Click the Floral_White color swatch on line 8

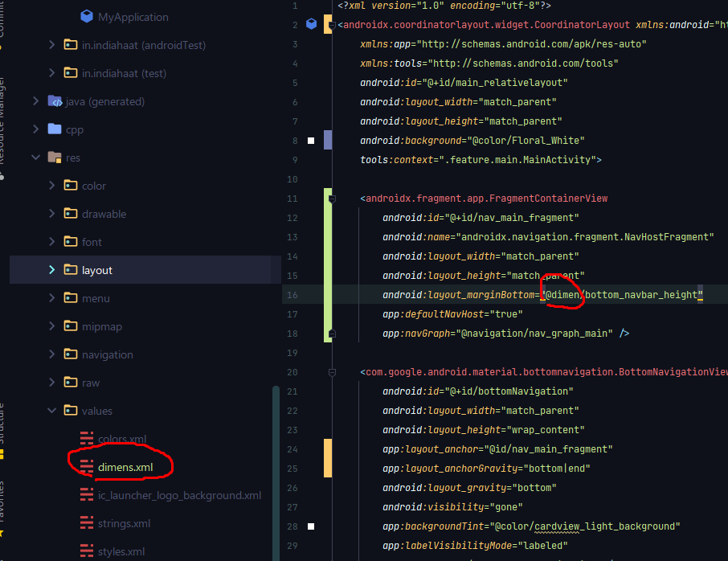coord(311,140)
